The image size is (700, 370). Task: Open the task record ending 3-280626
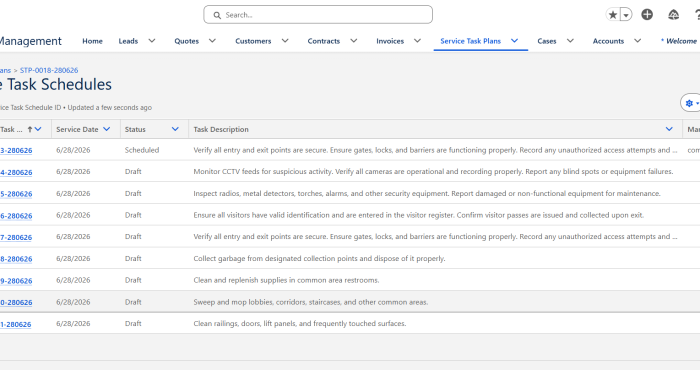[16, 151]
